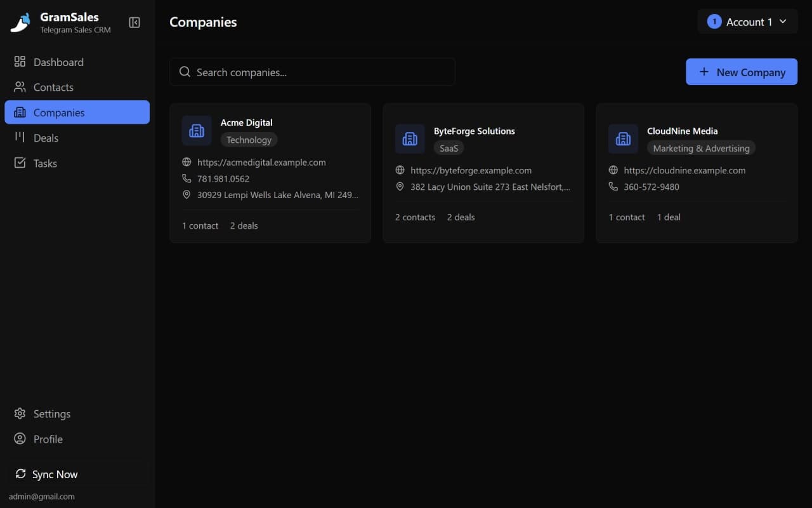Collapse the sidebar using the panel toggle
This screenshot has height=508, width=812.
pyautogui.click(x=134, y=22)
